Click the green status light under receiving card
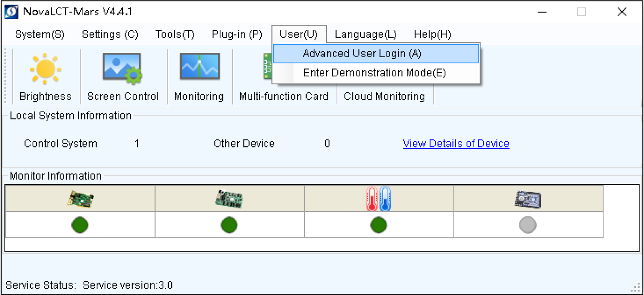Image resolution: width=644 pixels, height=295 pixels. click(x=229, y=225)
